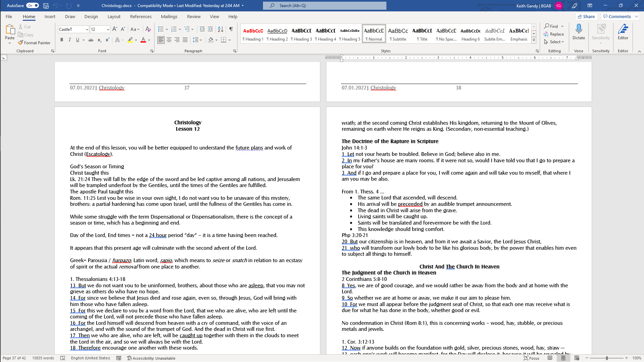Click the Paste icon
The height and width of the screenshot is (362, 644).
pos(10,30)
